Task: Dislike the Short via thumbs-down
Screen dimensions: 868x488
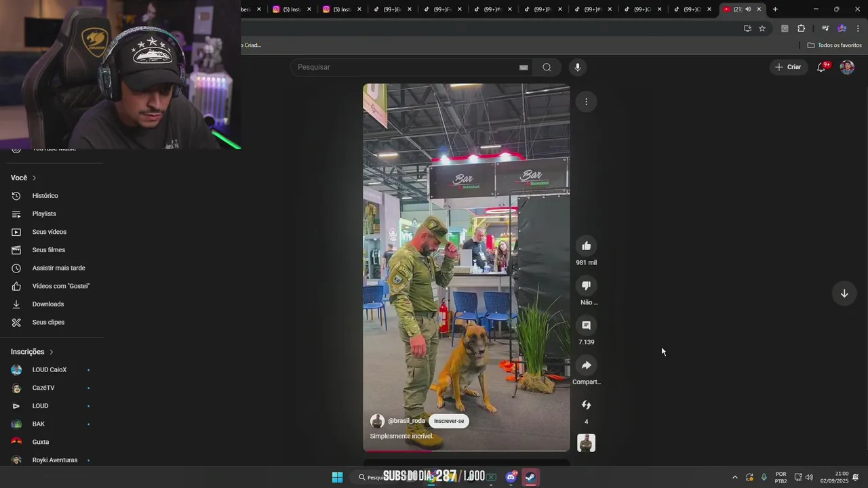Action: (587, 285)
